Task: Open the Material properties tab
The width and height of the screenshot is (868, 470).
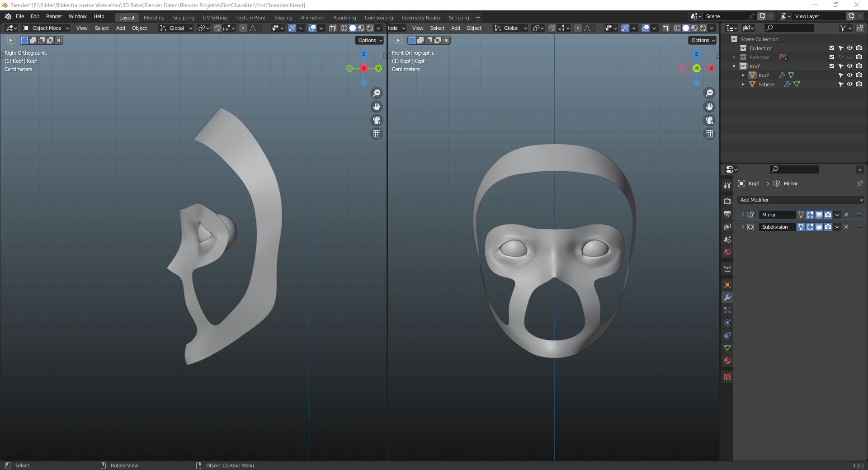Action: (x=727, y=361)
